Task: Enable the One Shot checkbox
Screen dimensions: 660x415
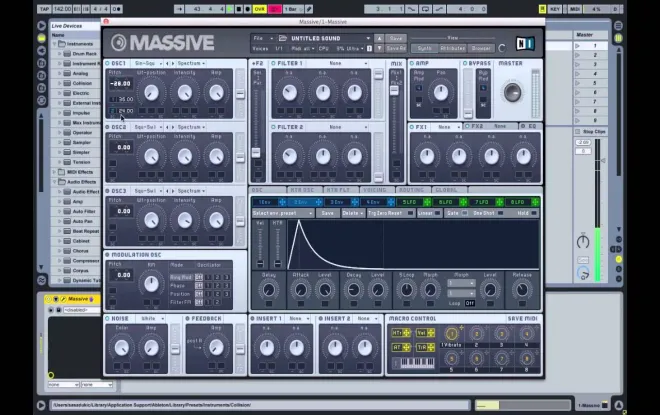Action: pos(500,213)
